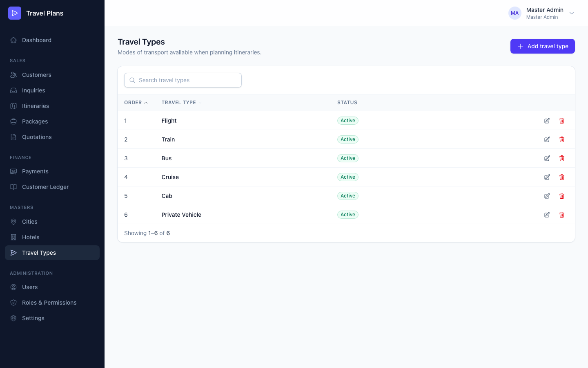Go to Customers in the sidebar
Screen dimensions: 588x368
[x=52, y=75]
